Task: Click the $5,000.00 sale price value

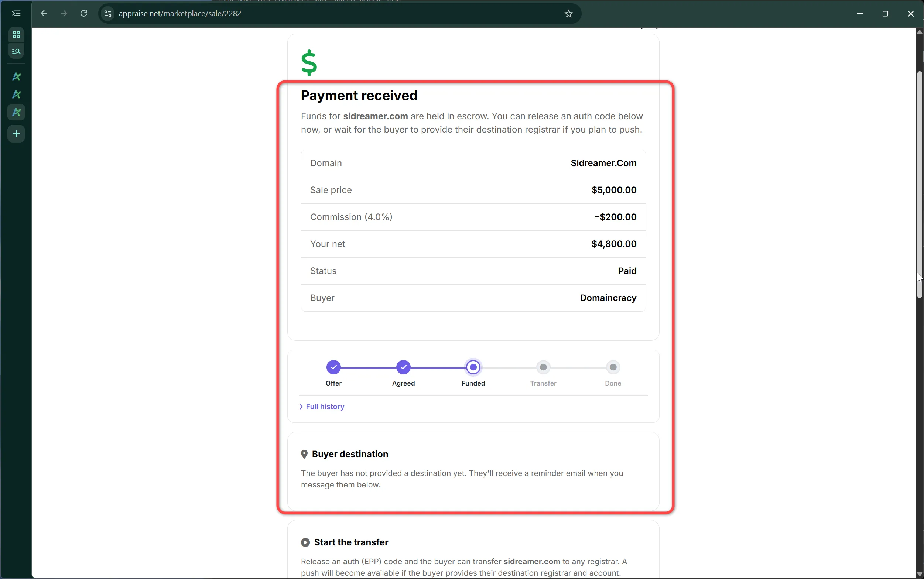Action: [x=614, y=190]
